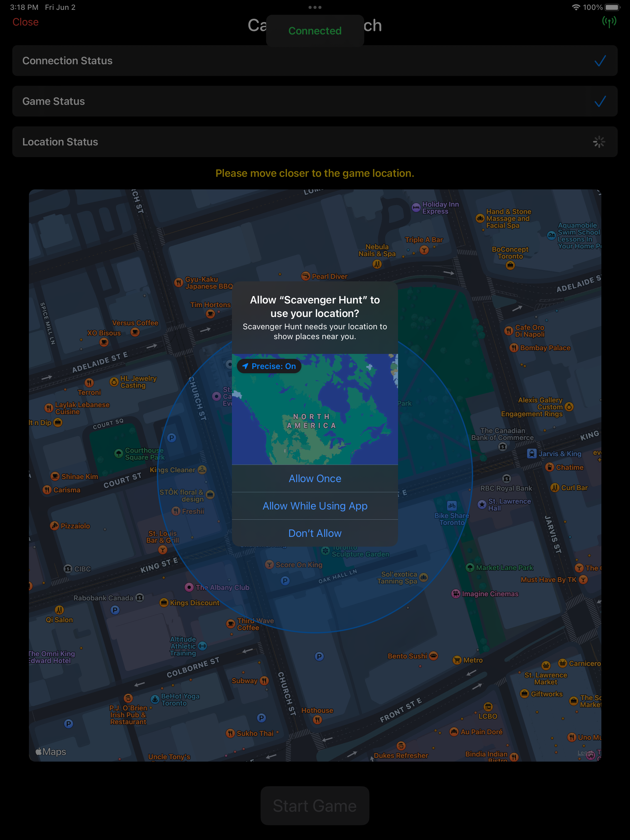Click the Connection Status checkmark
This screenshot has width=630, height=840.
click(x=600, y=61)
